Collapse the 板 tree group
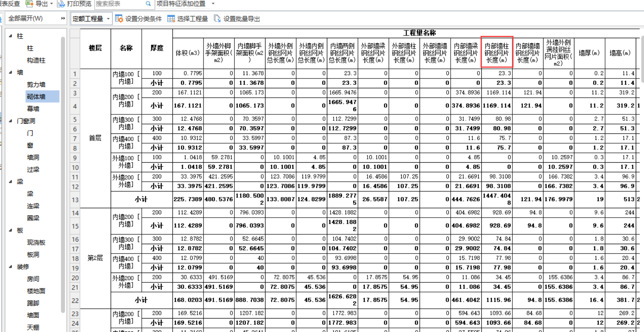The height and width of the screenshot is (332, 644). [10, 230]
